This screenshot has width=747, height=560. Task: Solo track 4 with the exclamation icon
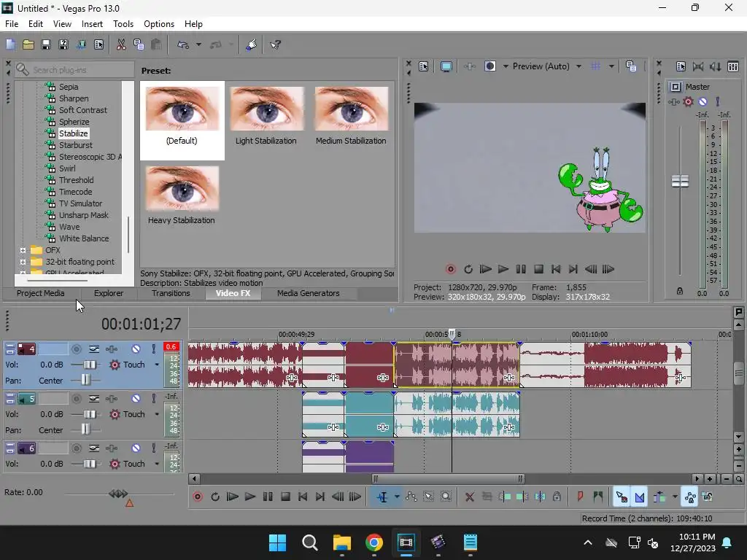153,349
